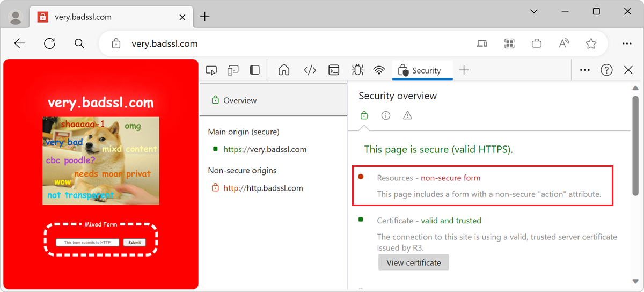Click the form's HTTP text input field
The image size is (644, 292).
87,243
